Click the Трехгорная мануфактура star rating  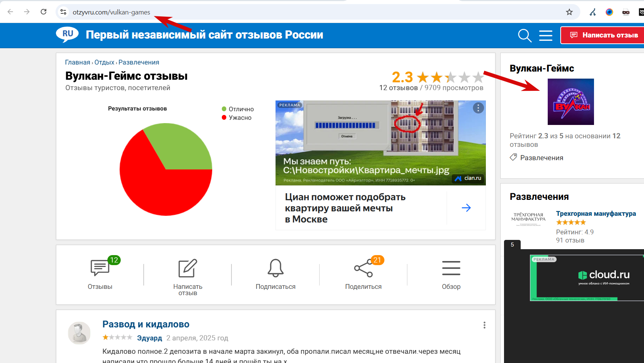[571, 222]
